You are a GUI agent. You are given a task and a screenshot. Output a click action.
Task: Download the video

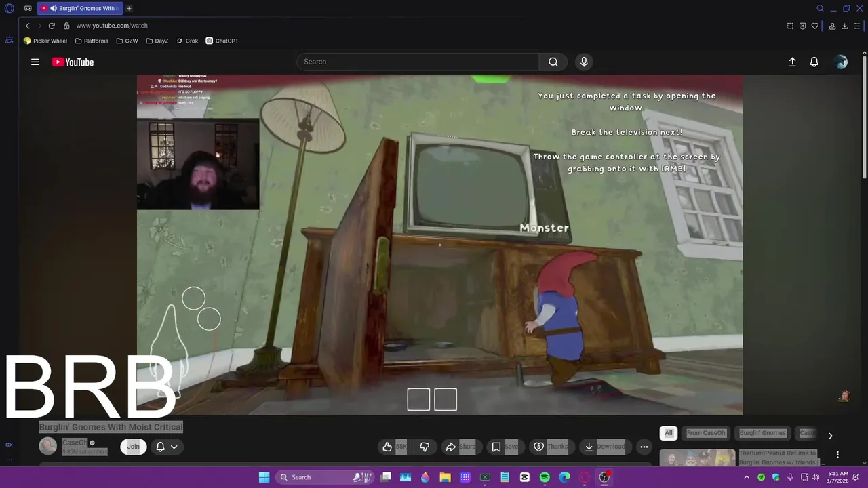[605, 447]
